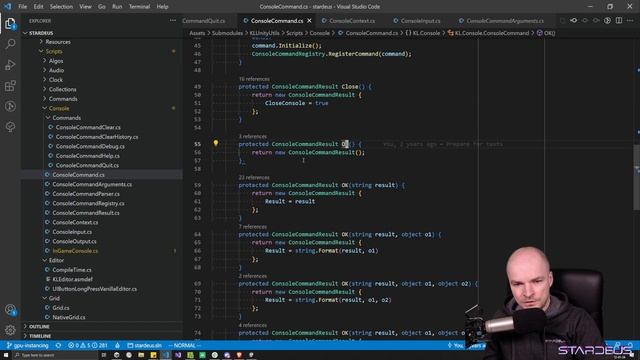The image size is (640, 360).
Task: Open the editor more actions ellipsis
Action: coord(630,20)
